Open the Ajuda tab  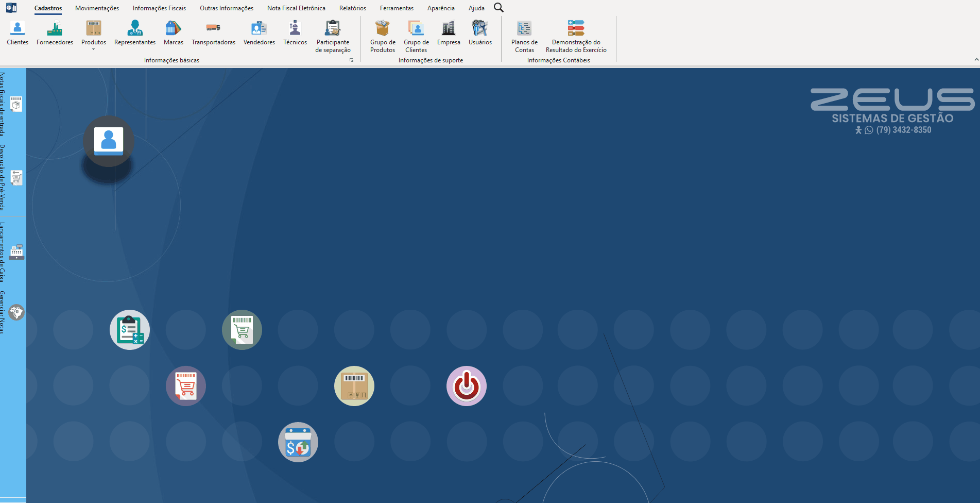pos(476,8)
